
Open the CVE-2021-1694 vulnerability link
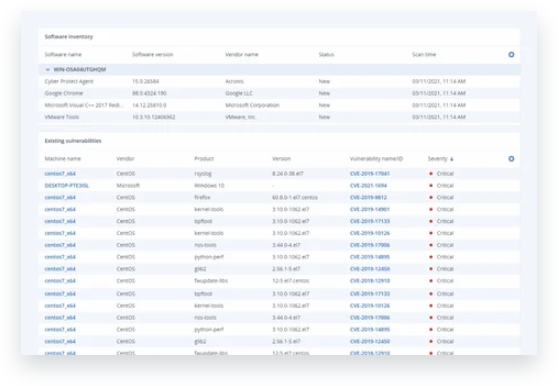coord(368,185)
